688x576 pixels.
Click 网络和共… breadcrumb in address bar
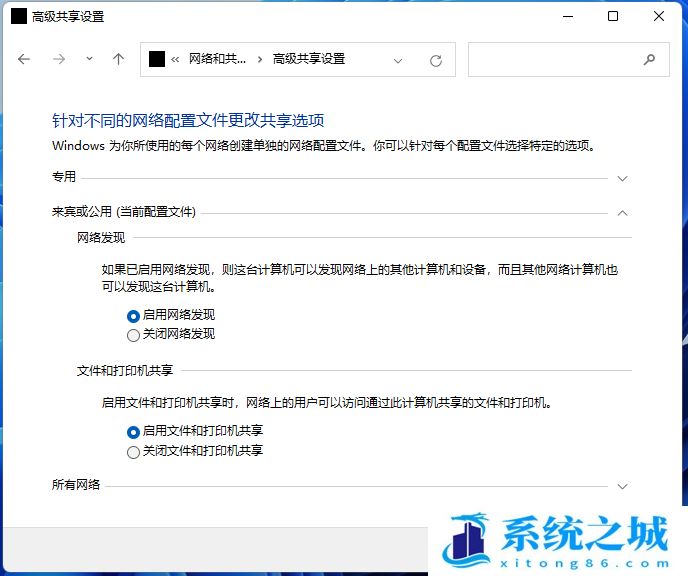216,59
